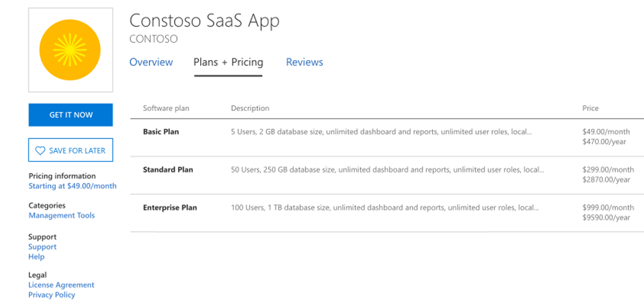The image size is (644, 303).
Task: Select the Standard Plan row
Action: [x=168, y=170]
